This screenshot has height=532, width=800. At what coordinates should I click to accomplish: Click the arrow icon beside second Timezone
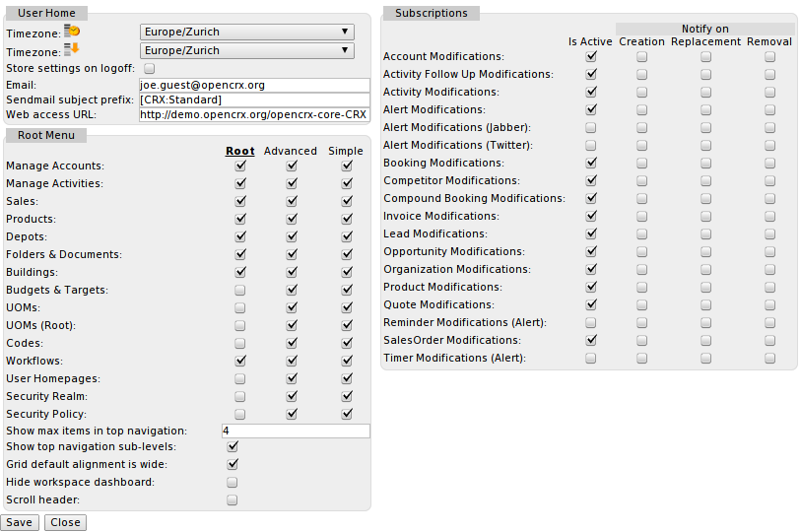[x=72, y=49]
